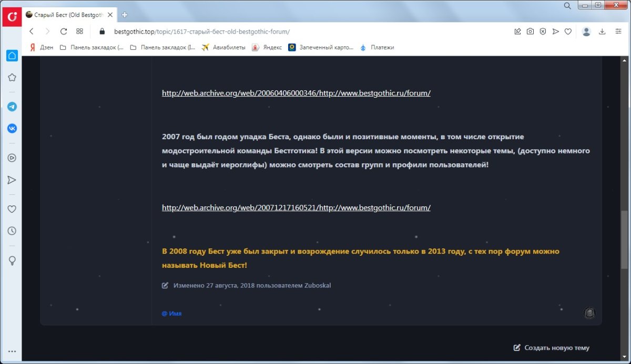
Task: Click the bookmarks star icon in the sidebar
Action: tap(12, 77)
